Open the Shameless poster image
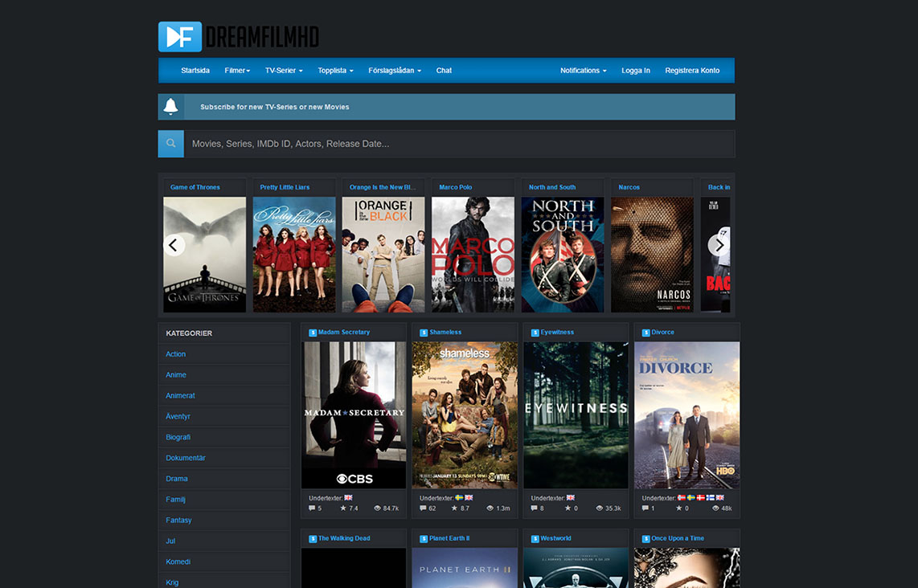This screenshot has width=918, height=588. click(465, 415)
